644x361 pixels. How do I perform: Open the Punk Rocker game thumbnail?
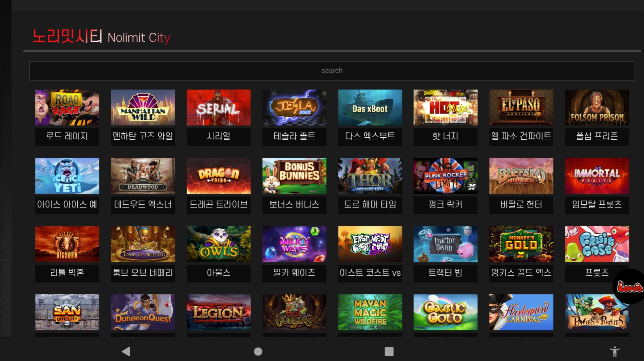pyautogui.click(x=446, y=176)
